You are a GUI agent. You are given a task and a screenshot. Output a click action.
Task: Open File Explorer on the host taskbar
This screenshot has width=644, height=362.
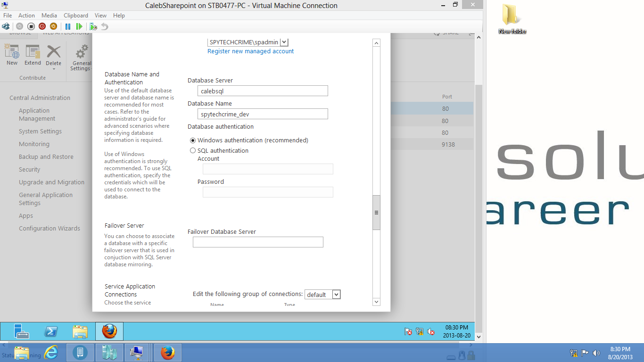tap(22, 353)
